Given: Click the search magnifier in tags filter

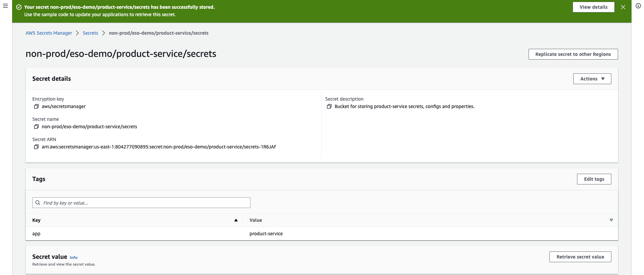Looking at the screenshot, I should (x=38, y=203).
